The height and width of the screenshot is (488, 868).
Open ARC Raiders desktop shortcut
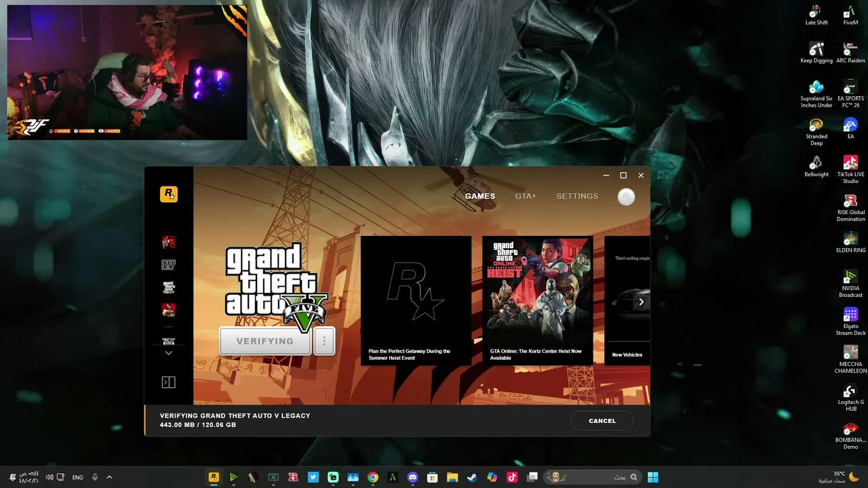point(850,53)
